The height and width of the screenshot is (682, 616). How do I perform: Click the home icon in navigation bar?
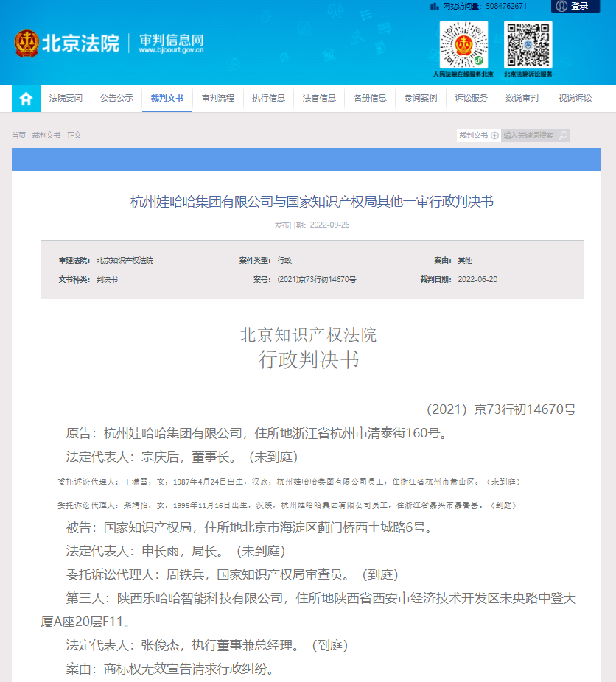[x=26, y=99]
